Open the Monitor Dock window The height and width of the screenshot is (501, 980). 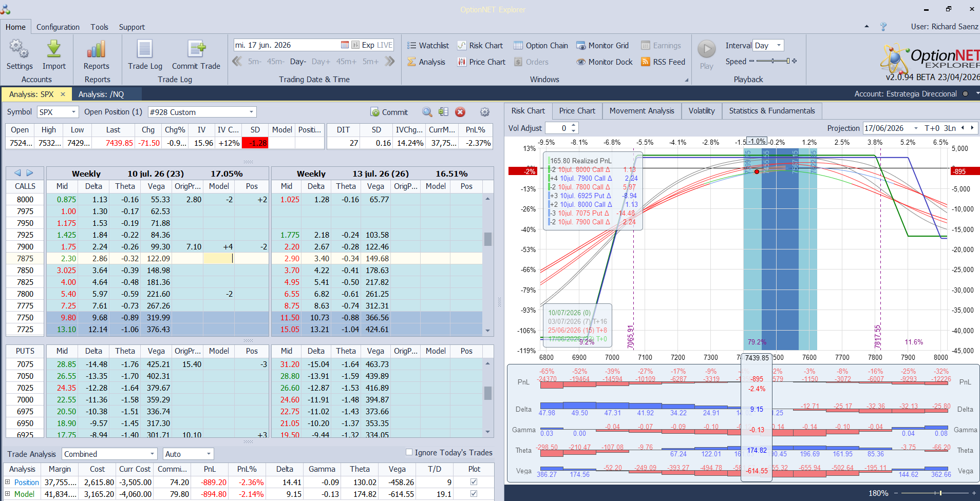(x=605, y=62)
